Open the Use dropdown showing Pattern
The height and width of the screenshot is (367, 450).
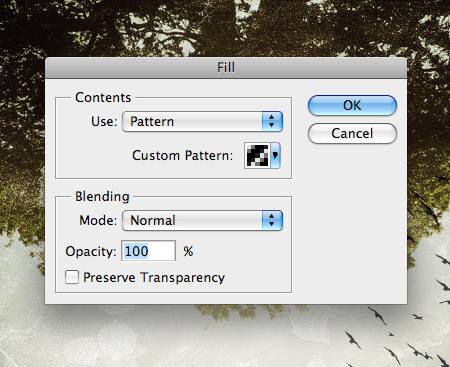click(202, 121)
